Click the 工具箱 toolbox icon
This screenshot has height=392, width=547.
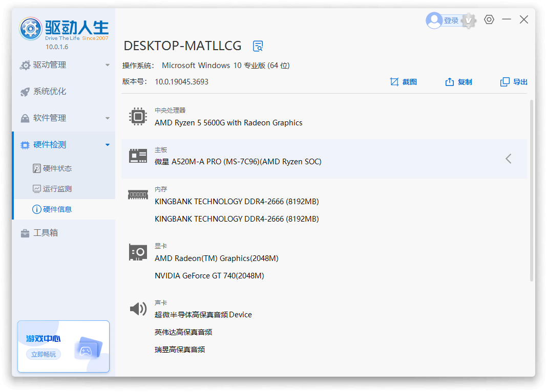pyautogui.click(x=25, y=233)
